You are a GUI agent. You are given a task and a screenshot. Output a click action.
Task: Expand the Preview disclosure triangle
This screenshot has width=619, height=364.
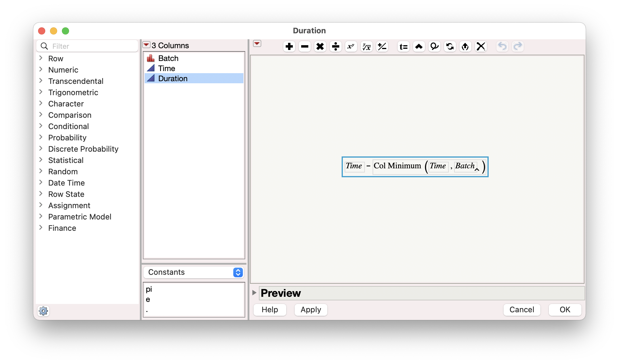coord(254,293)
